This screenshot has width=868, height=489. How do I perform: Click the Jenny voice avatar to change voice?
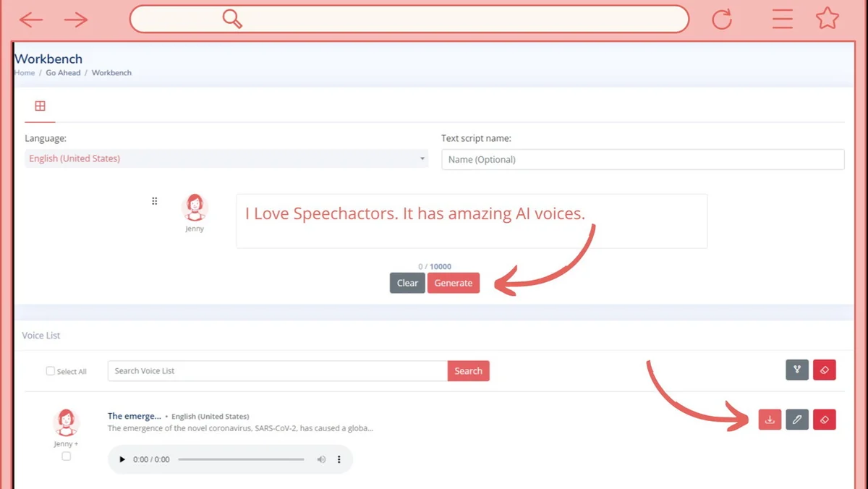pos(195,208)
